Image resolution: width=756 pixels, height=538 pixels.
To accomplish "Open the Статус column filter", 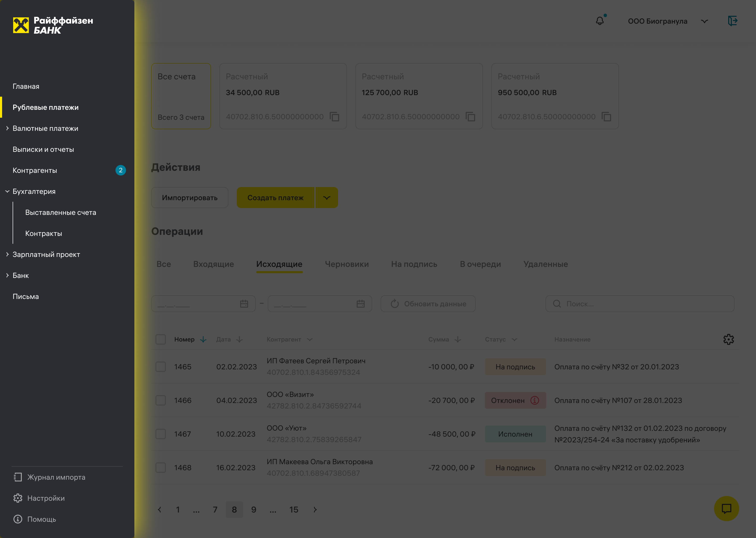I will (514, 340).
